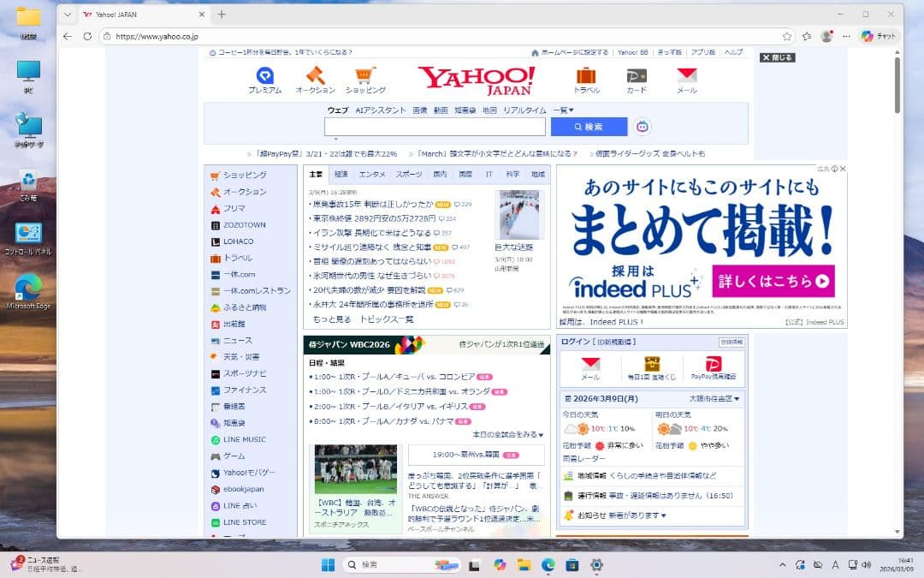Open the Mail icon in login panel

click(x=590, y=364)
